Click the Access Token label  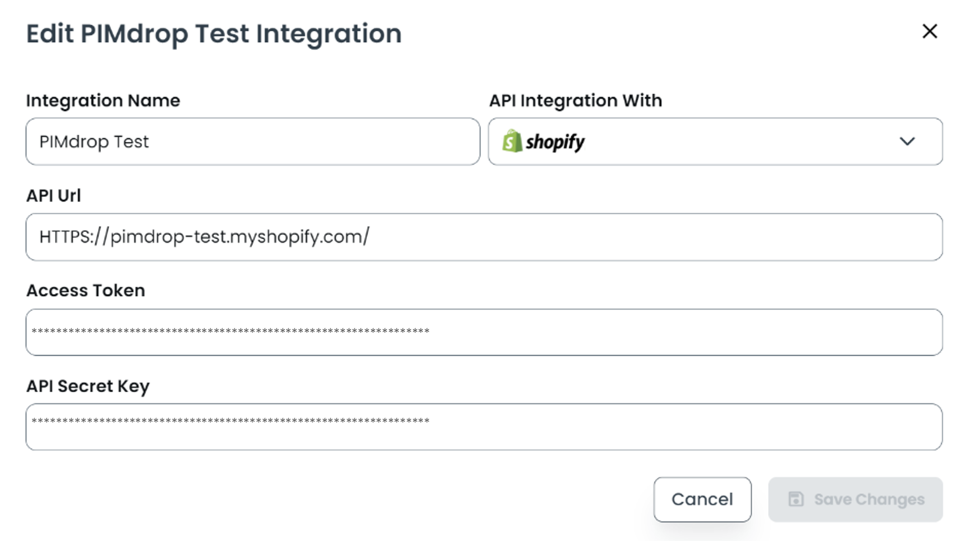[x=86, y=291]
